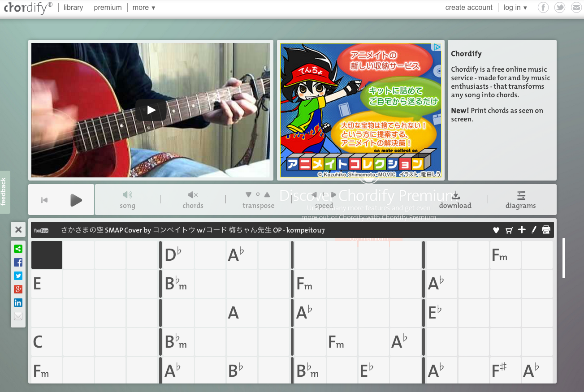Favorite the song with heart icon
Screen dimensions: 584x392
(496, 230)
